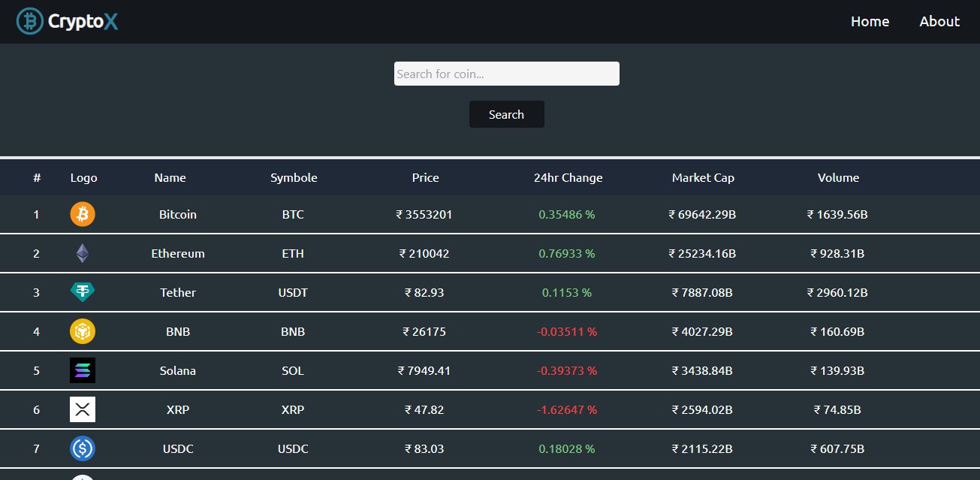Viewport: 980px width, 480px height.
Task: Click the Ethereum logo icon
Action: tap(82, 253)
